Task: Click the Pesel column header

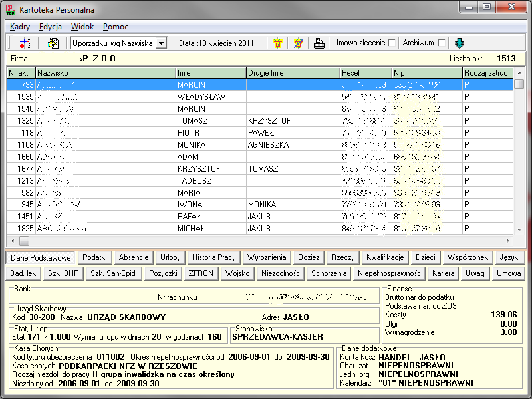Action: 366,73
